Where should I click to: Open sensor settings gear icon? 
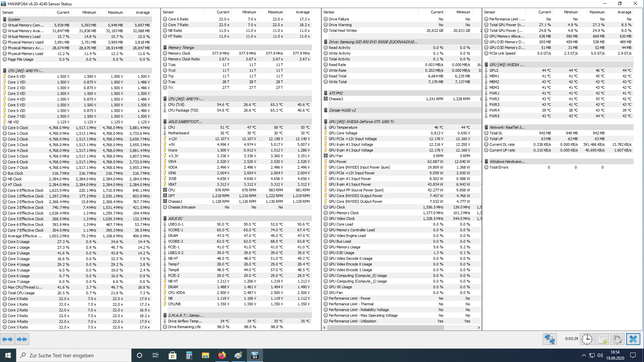coord(618,339)
